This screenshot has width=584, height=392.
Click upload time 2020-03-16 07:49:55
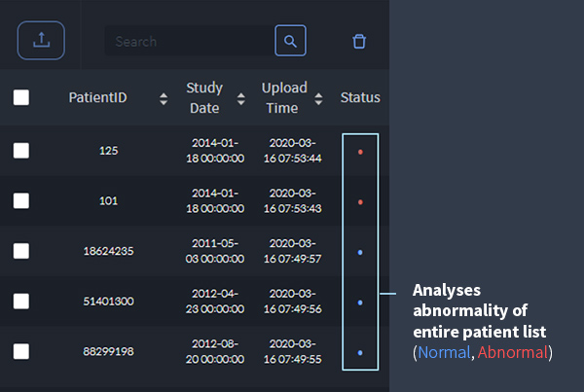point(293,351)
